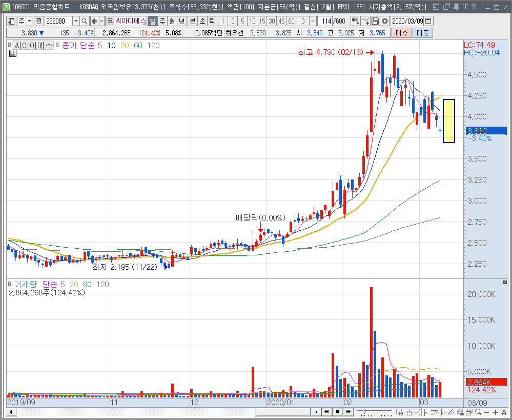
Task: Select the 10 interval button
Action: coord(252,21)
